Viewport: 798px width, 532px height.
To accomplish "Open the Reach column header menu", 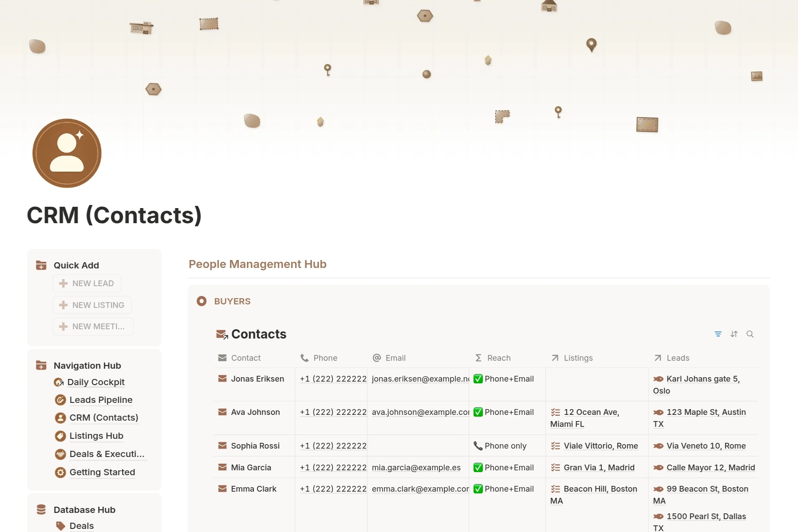I will pyautogui.click(x=498, y=358).
